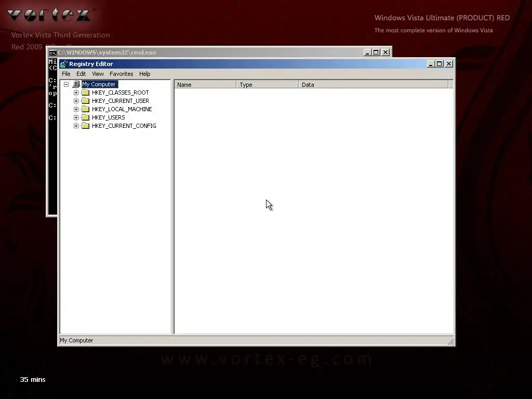The height and width of the screenshot is (399, 532).
Task: Select the HKEY_CURRENT_USER label
Action: click(121, 101)
